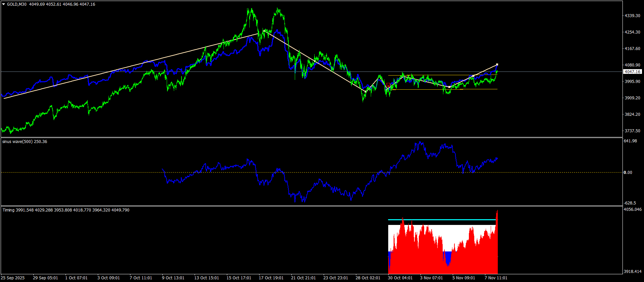Click the Timing indicator label
This screenshot has width=644, height=282.
click(9, 210)
